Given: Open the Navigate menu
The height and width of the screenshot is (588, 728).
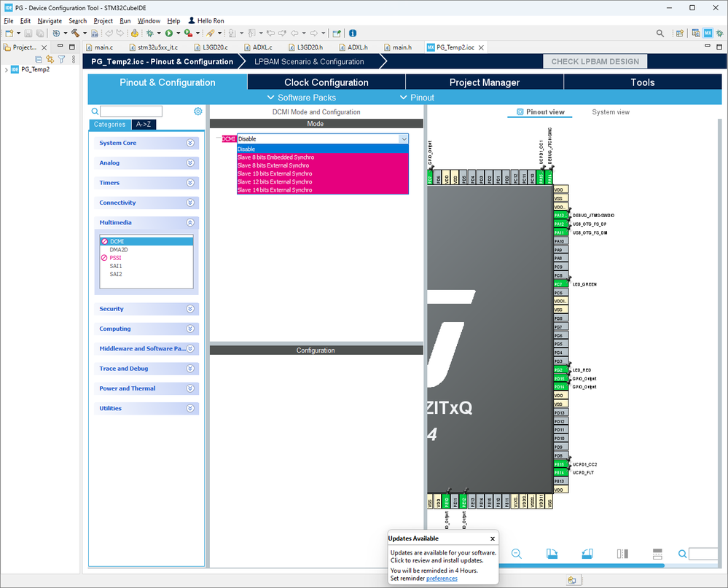Looking at the screenshot, I should tap(50, 21).
